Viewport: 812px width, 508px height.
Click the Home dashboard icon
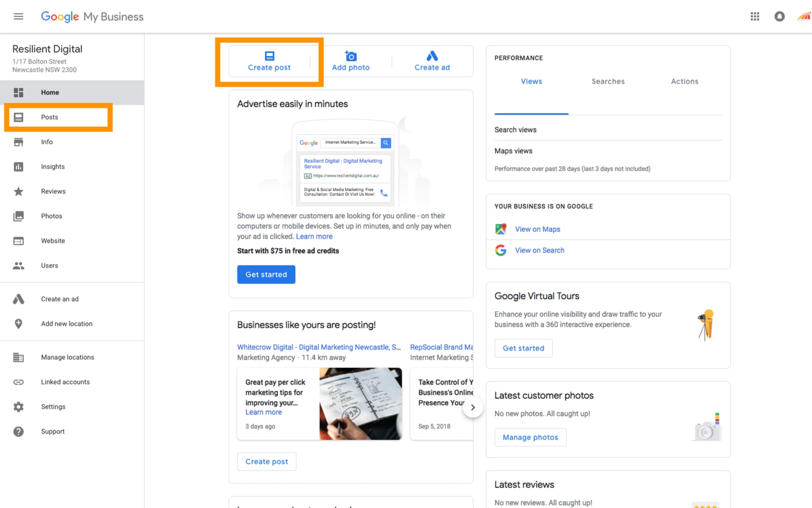[x=18, y=92]
